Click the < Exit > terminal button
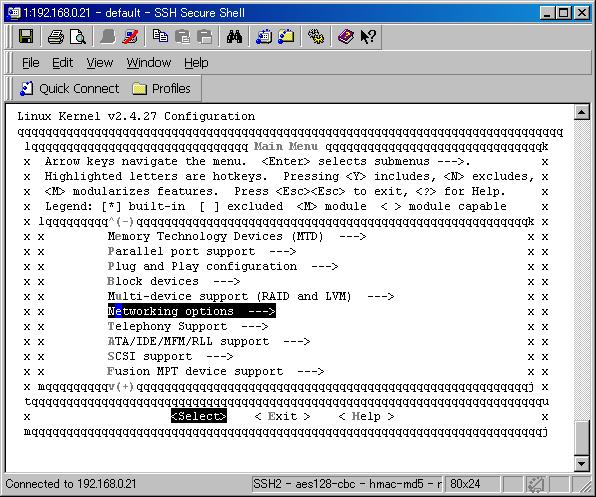The image size is (596, 497). 282,416
